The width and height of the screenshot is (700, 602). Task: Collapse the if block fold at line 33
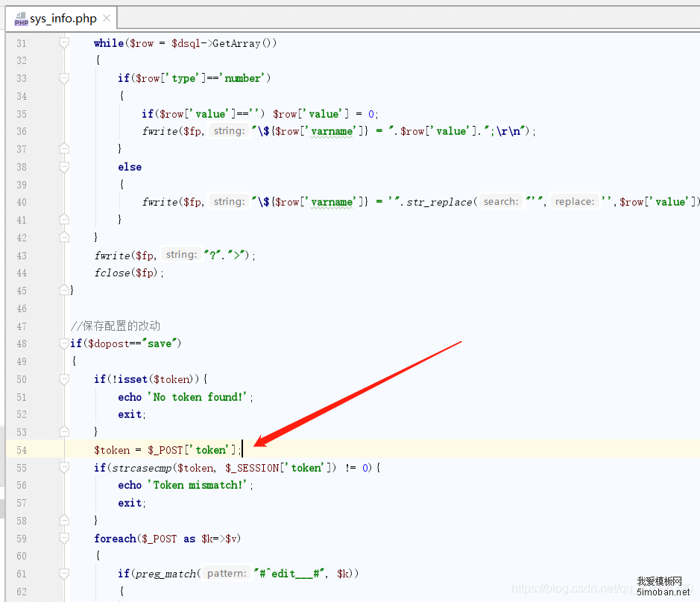tap(65, 78)
